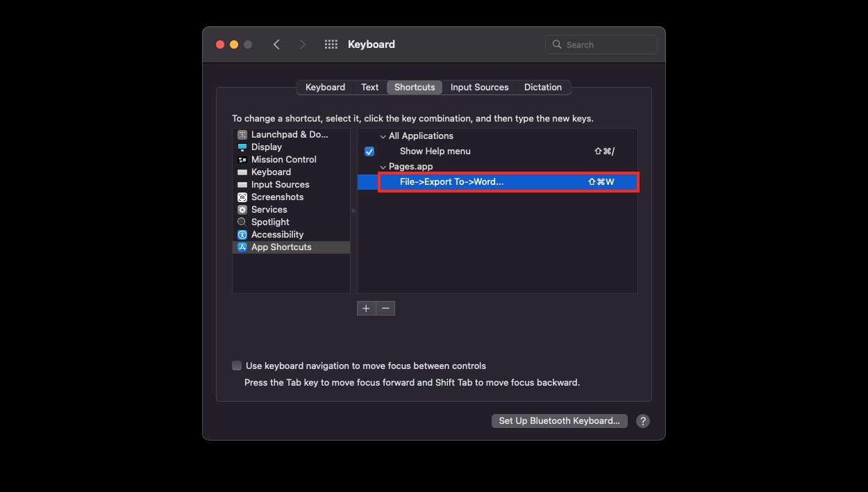Image resolution: width=868 pixels, height=492 pixels.
Task: Enable keyboard navigation checkbox
Action: (x=237, y=366)
